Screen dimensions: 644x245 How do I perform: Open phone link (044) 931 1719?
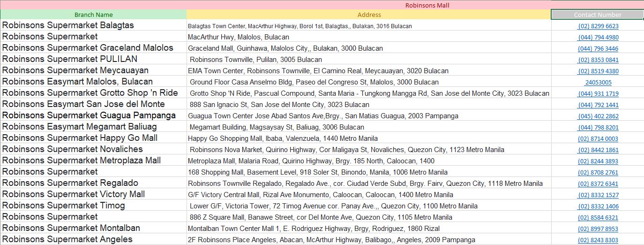[598, 94]
